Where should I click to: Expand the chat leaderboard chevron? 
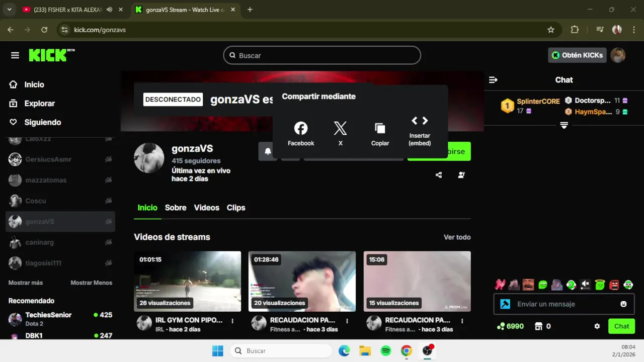click(564, 125)
